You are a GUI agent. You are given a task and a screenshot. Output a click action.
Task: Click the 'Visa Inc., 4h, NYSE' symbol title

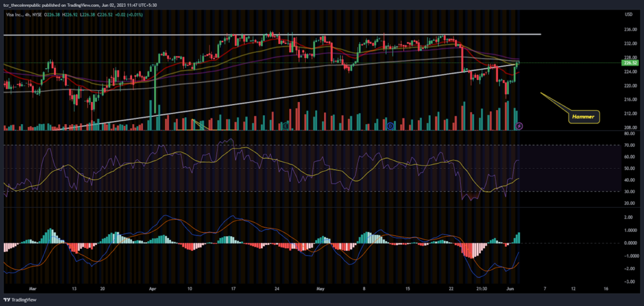[x=23, y=14]
